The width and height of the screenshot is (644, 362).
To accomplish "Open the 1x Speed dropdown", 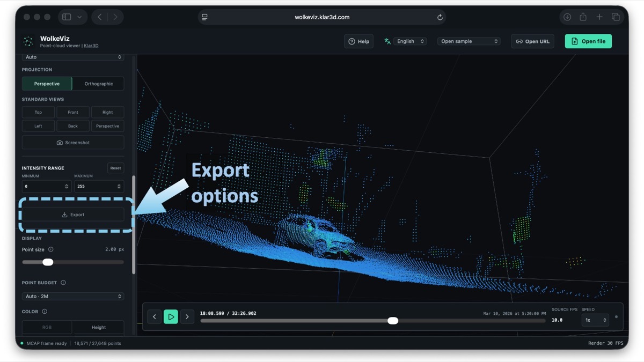I will (x=595, y=320).
